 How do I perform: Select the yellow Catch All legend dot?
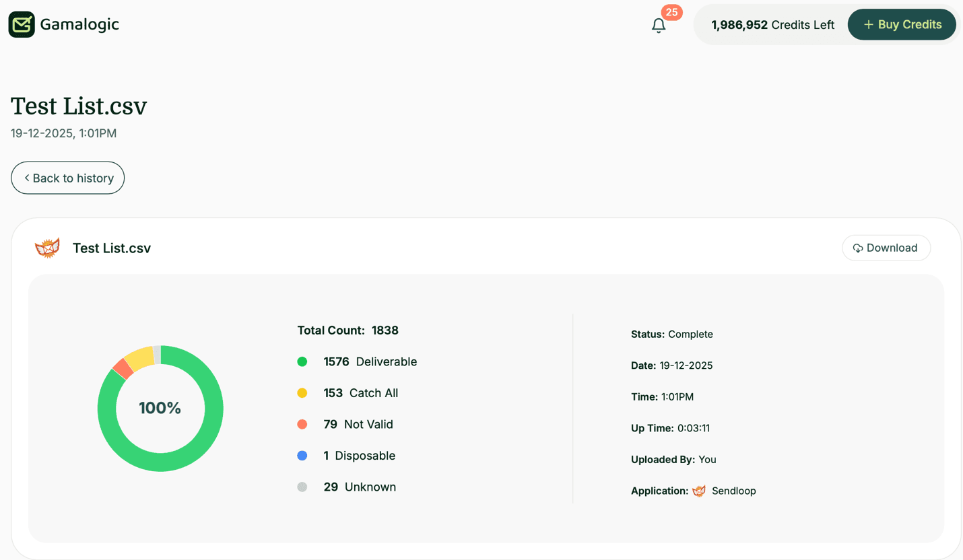302,392
